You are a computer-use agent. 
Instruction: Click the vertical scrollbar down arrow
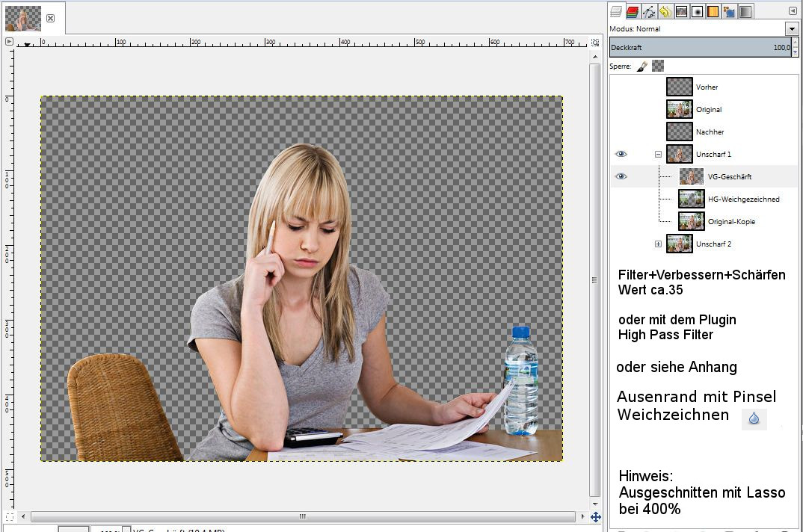(595, 504)
